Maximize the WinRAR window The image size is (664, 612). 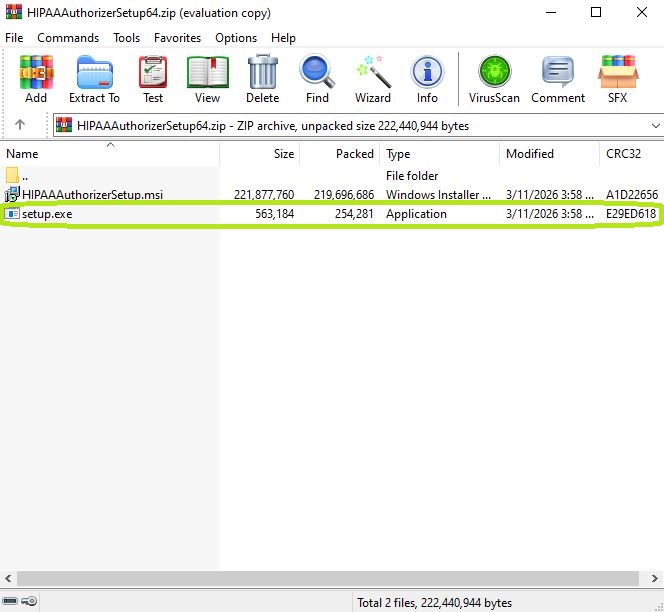tap(596, 12)
